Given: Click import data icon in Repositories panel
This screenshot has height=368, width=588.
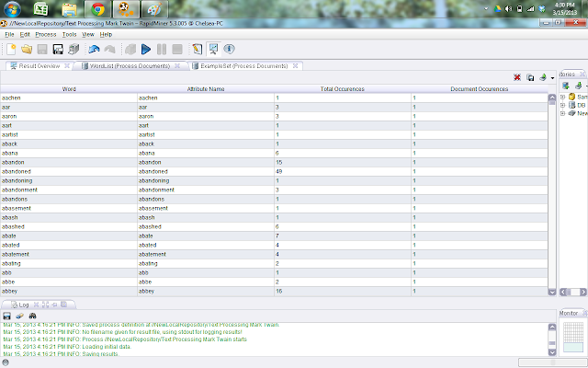Looking at the screenshot, I should 579,86.
